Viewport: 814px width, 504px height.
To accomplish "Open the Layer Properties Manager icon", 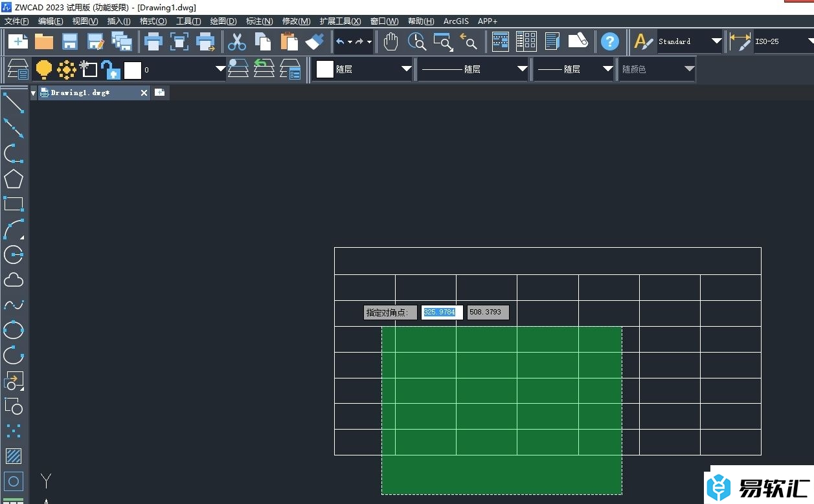I will pyautogui.click(x=17, y=69).
